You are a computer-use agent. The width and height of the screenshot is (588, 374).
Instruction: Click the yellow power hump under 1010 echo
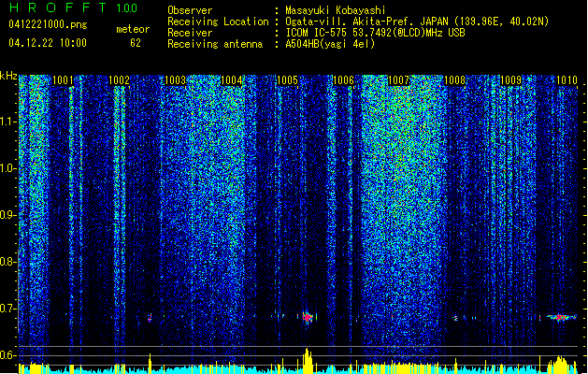point(561,365)
